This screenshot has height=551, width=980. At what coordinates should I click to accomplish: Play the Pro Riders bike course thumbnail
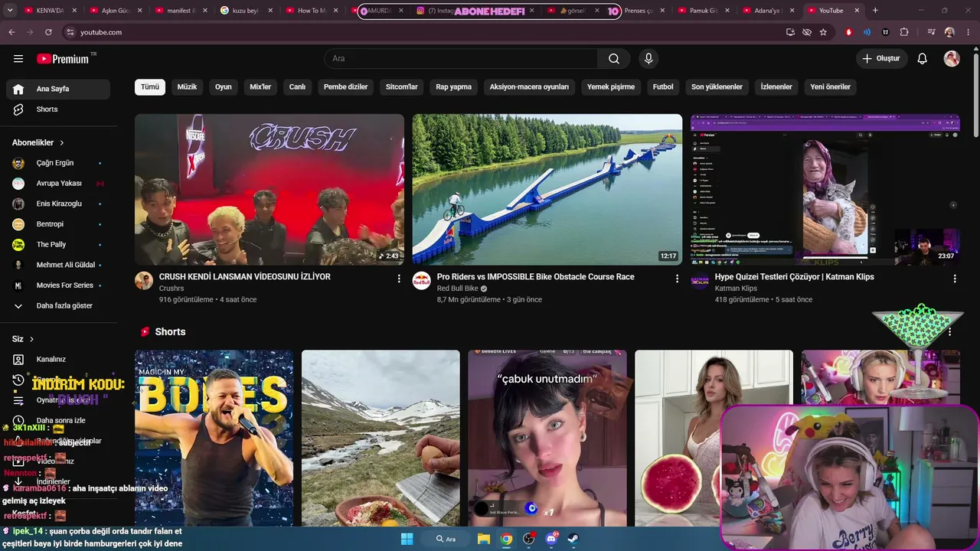coord(547,190)
